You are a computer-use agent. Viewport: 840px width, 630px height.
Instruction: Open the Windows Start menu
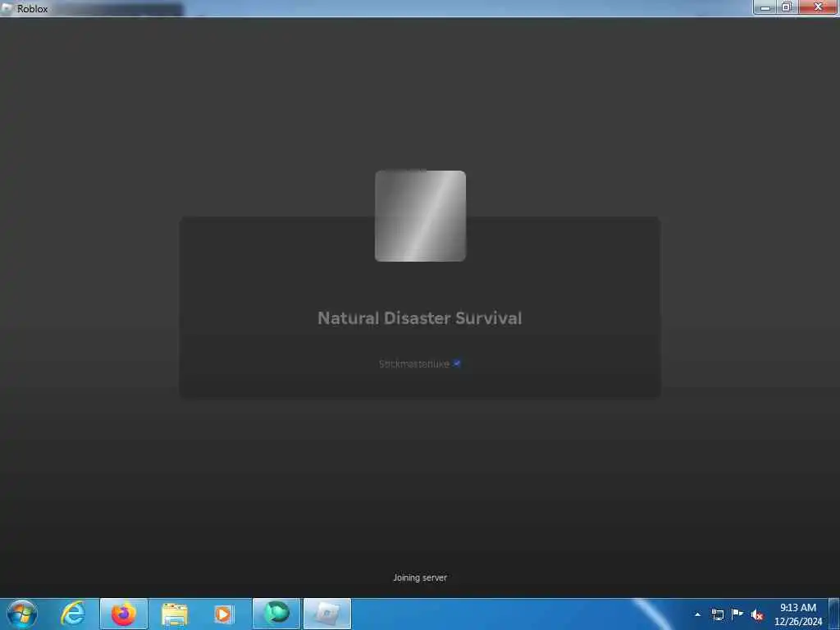(x=22, y=614)
